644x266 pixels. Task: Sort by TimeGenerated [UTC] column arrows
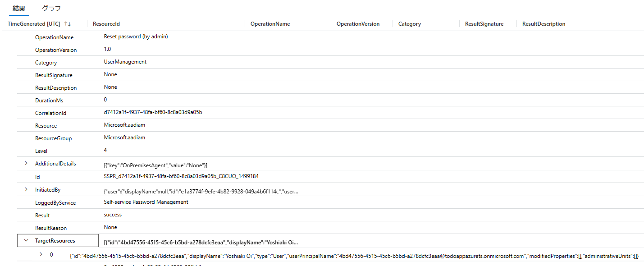pyautogui.click(x=68, y=24)
